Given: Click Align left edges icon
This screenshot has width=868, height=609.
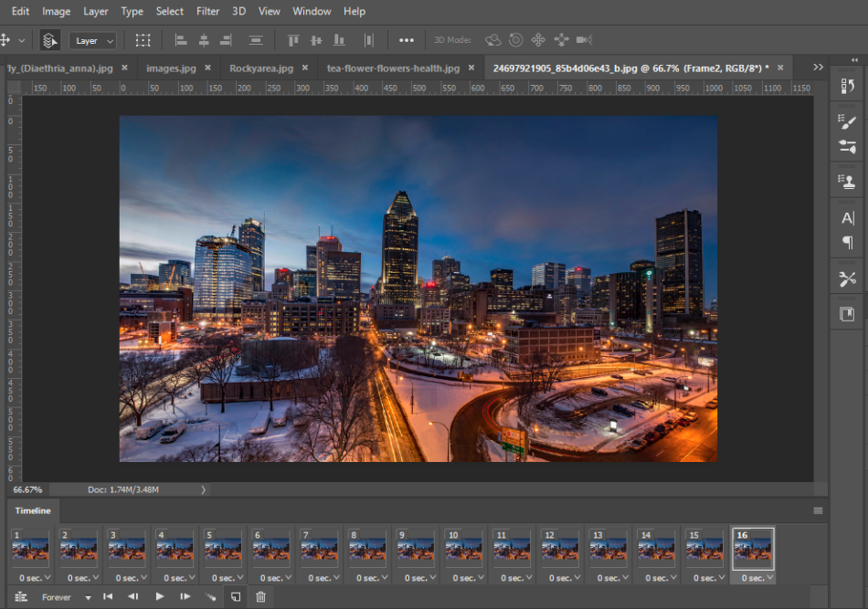Looking at the screenshot, I should coord(181,40).
